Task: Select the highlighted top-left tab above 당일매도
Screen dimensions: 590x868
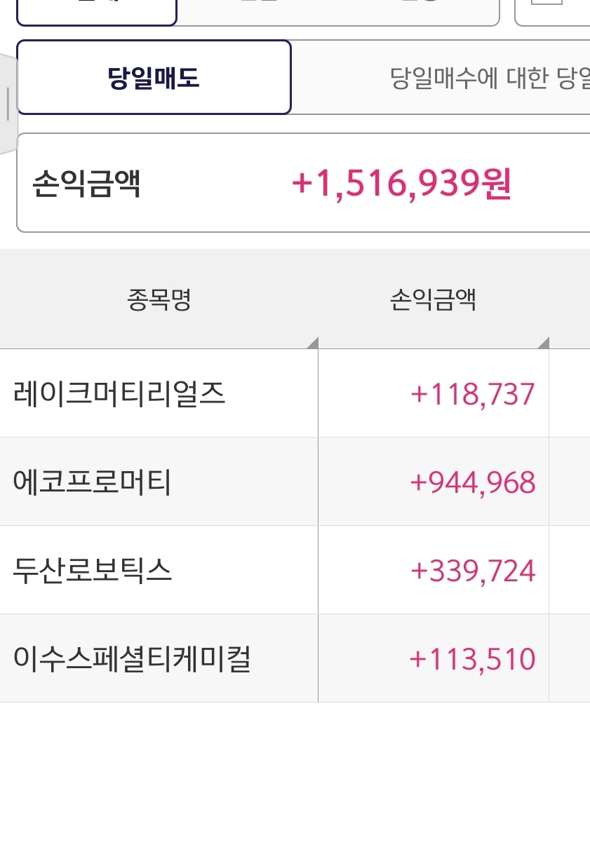Action: coord(96,11)
